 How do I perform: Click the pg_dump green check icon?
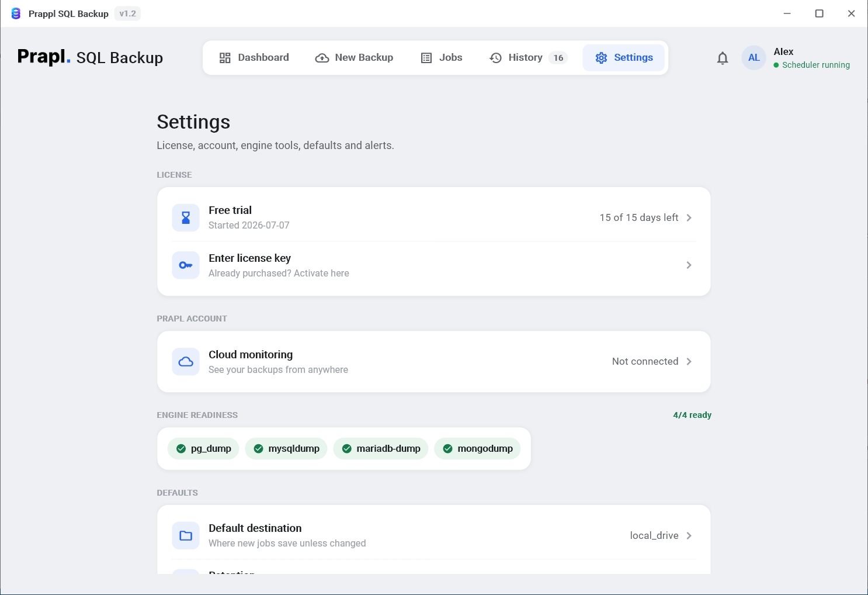181,449
